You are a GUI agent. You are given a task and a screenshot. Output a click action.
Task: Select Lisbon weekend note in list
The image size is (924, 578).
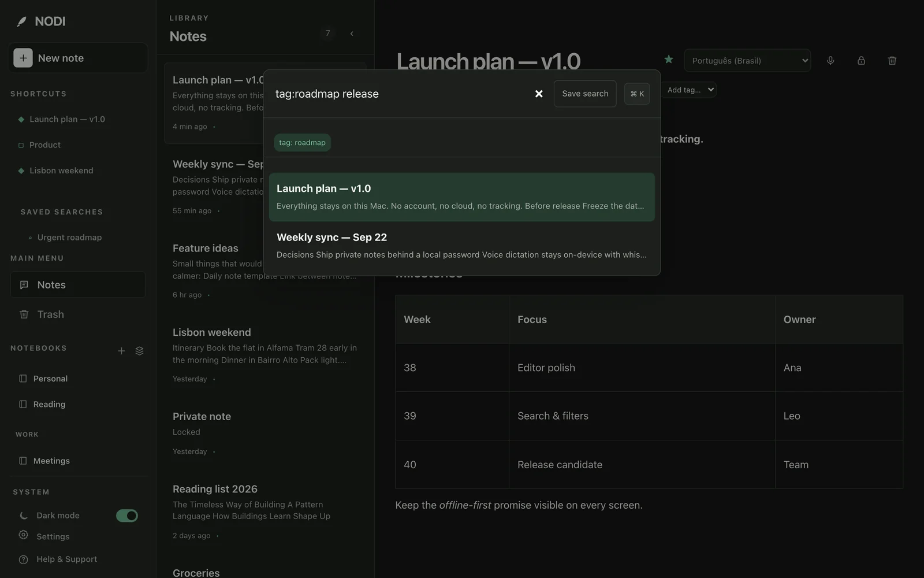tap(265, 355)
